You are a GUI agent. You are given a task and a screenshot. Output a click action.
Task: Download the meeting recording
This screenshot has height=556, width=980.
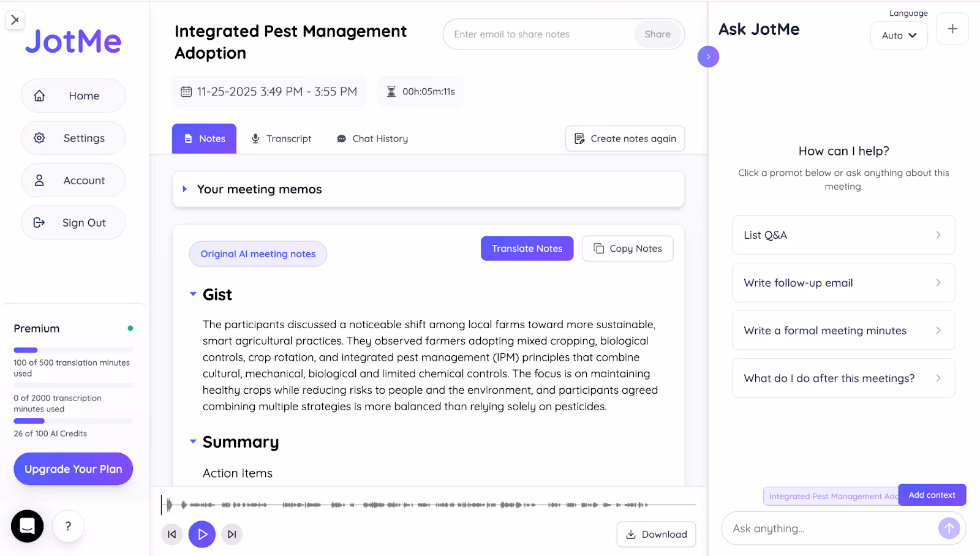pos(656,534)
